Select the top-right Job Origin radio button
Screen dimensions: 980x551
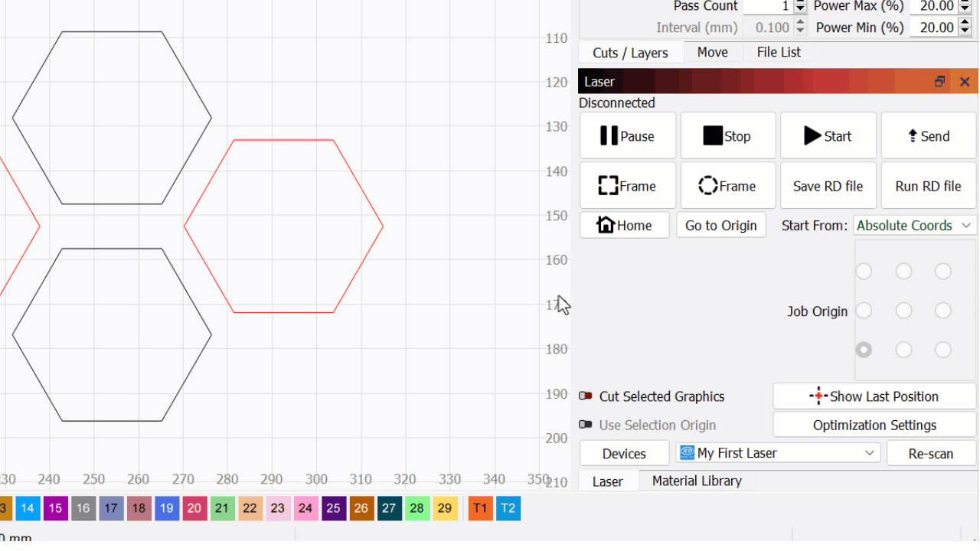pos(942,272)
